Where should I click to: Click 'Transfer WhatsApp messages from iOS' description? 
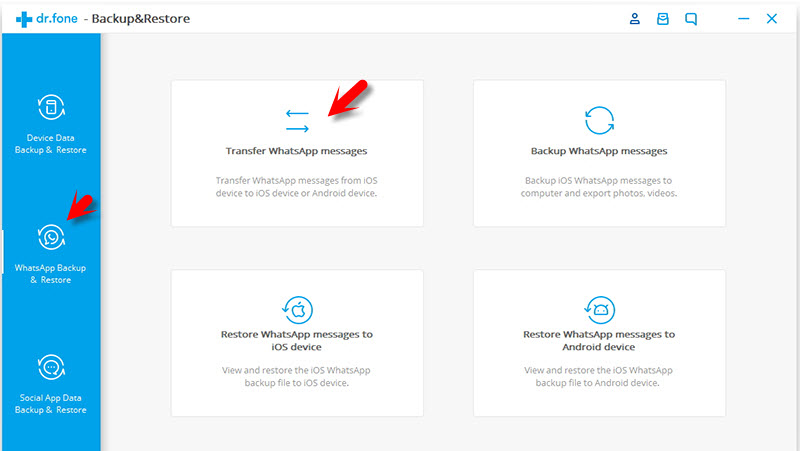[x=296, y=187]
